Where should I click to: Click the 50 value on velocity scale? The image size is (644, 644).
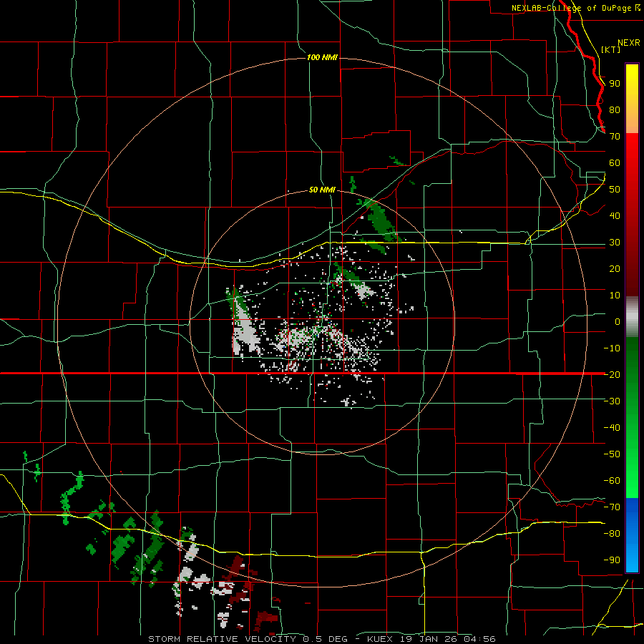(x=615, y=190)
